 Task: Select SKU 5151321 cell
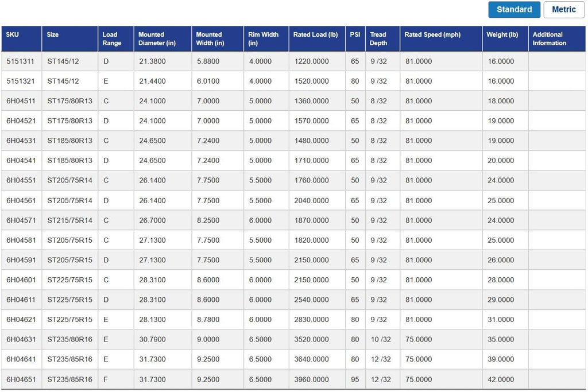pyautogui.click(x=21, y=81)
